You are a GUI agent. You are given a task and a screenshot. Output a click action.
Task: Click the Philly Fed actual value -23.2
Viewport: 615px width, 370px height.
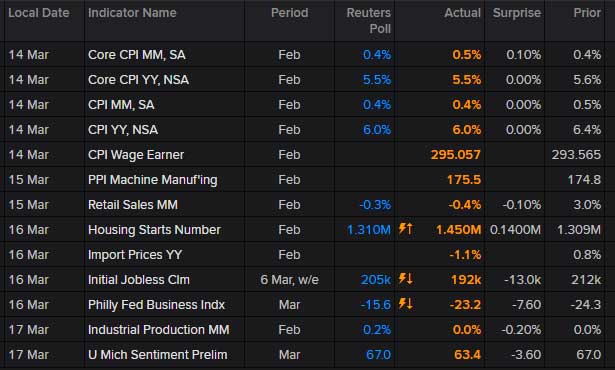pyautogui.click(x=465, y=305)
